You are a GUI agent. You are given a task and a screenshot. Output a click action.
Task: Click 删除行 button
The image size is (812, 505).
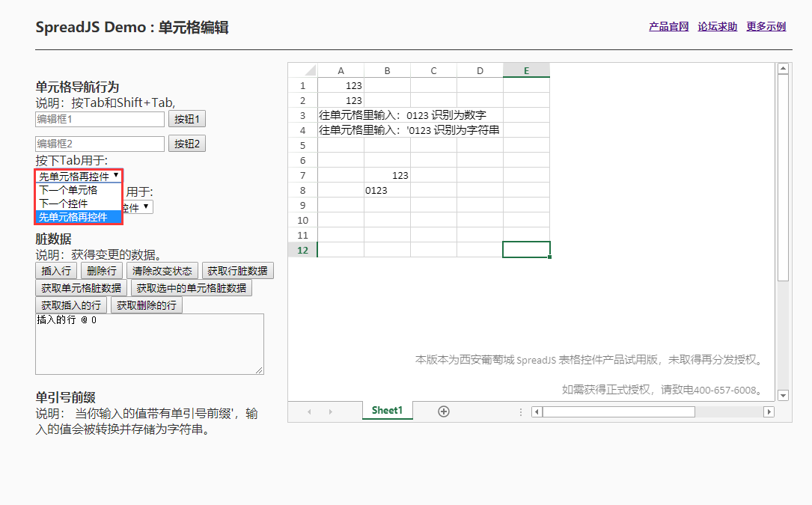[102, 271]
